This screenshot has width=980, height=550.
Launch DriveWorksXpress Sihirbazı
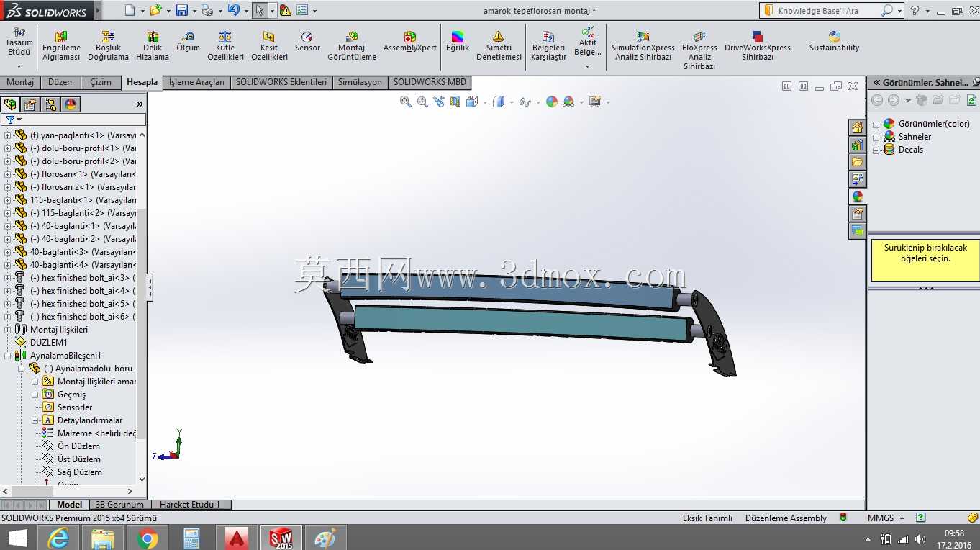point(758,45)
